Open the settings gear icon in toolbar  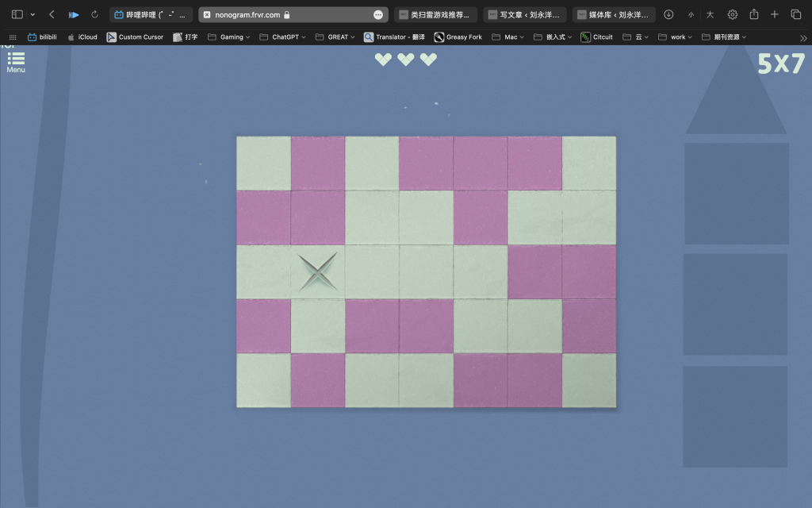click(732, 14)
